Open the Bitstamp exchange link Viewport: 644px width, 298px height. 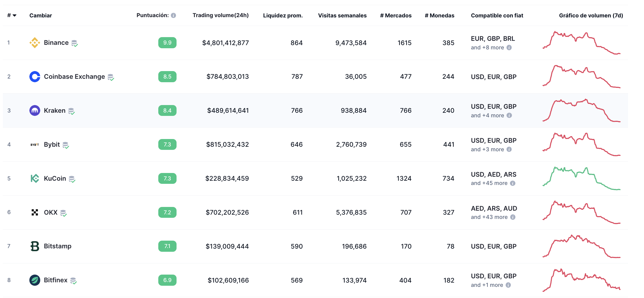coord(58,246)
